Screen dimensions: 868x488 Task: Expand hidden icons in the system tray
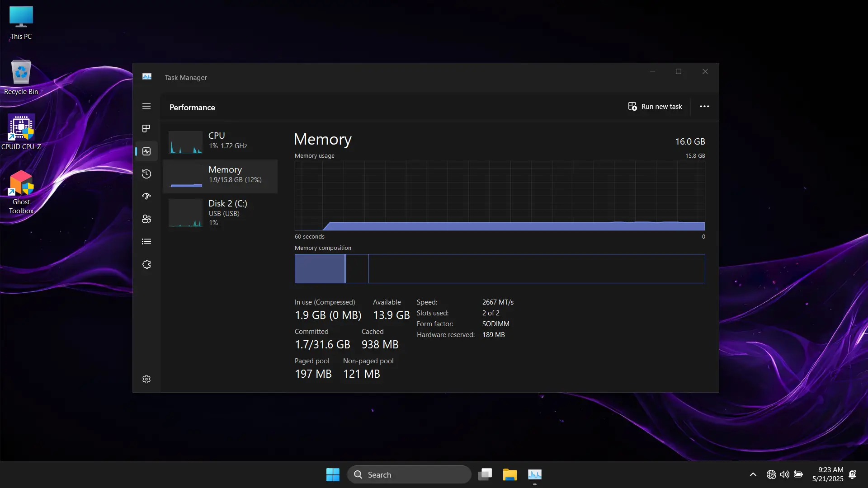753,474
